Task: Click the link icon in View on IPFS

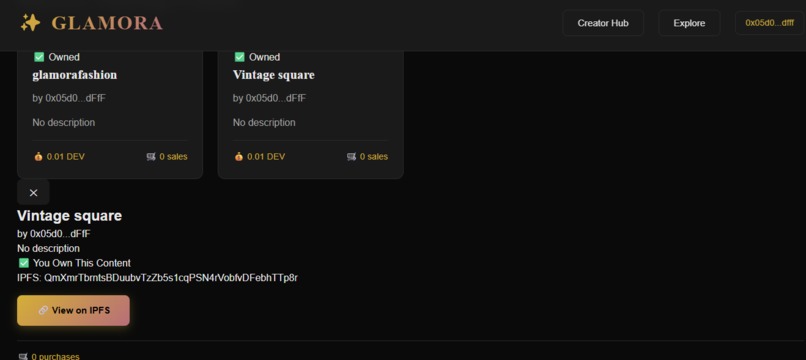Action: (x=43, y=310)
